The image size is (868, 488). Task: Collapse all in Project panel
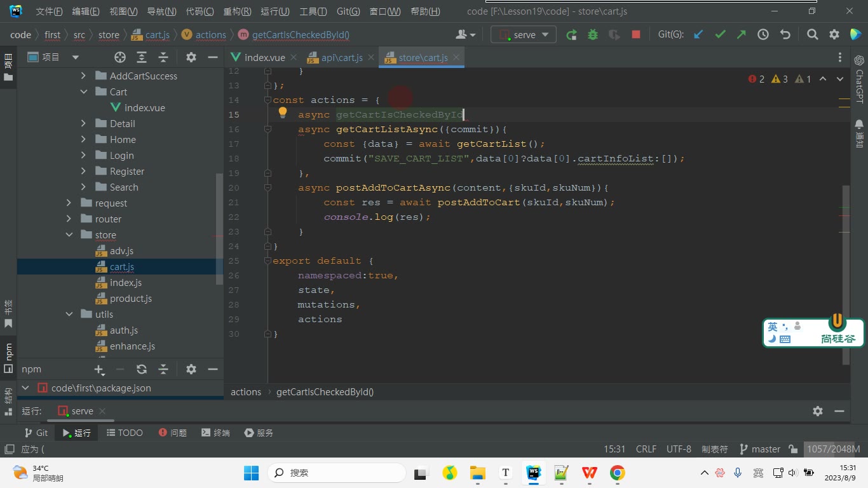point(163,57)
